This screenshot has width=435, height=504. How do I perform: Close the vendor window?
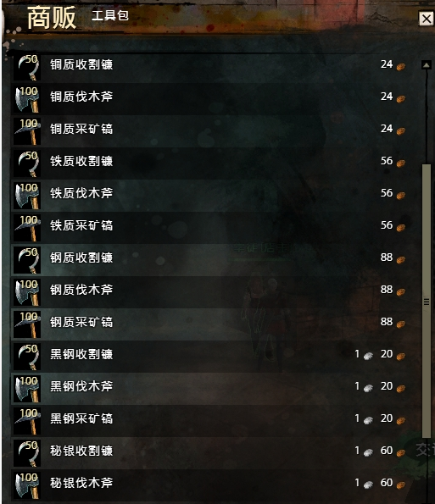[x=427, y=19]
